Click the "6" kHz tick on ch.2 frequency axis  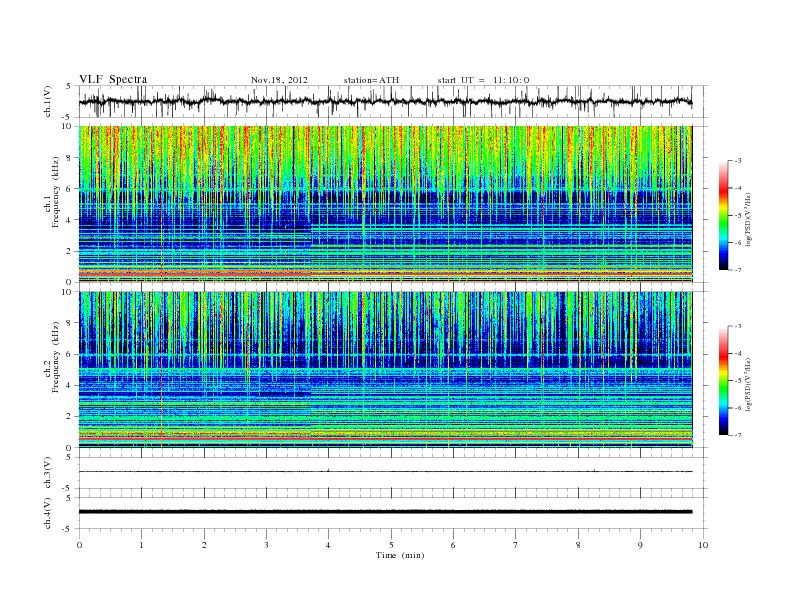(69, 354)
